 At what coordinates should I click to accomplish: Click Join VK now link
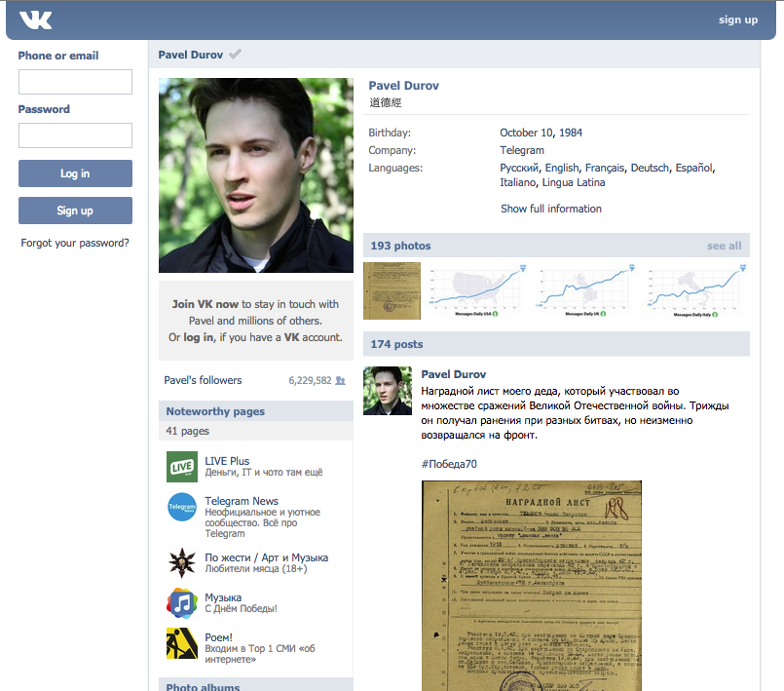pyautogui.click(x=205, y=304)
